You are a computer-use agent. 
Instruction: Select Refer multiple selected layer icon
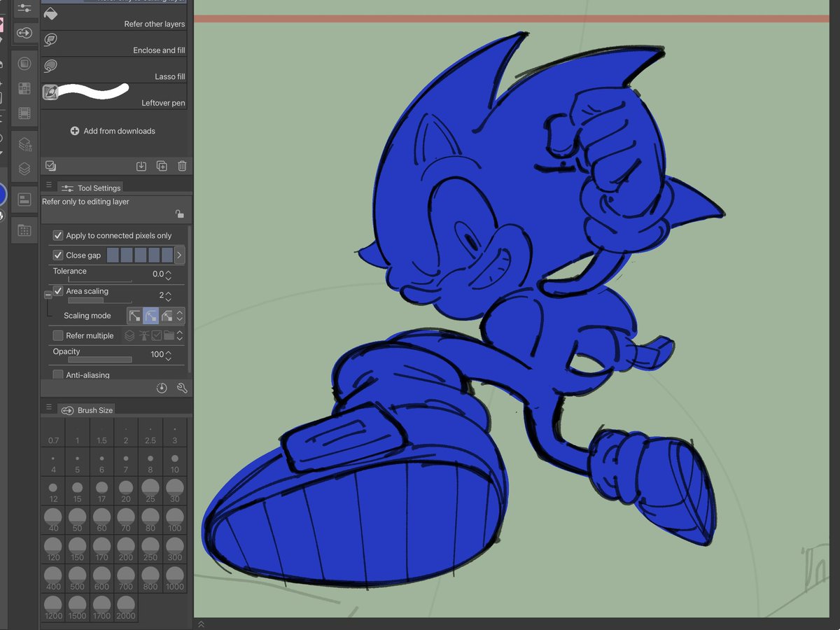157,336
